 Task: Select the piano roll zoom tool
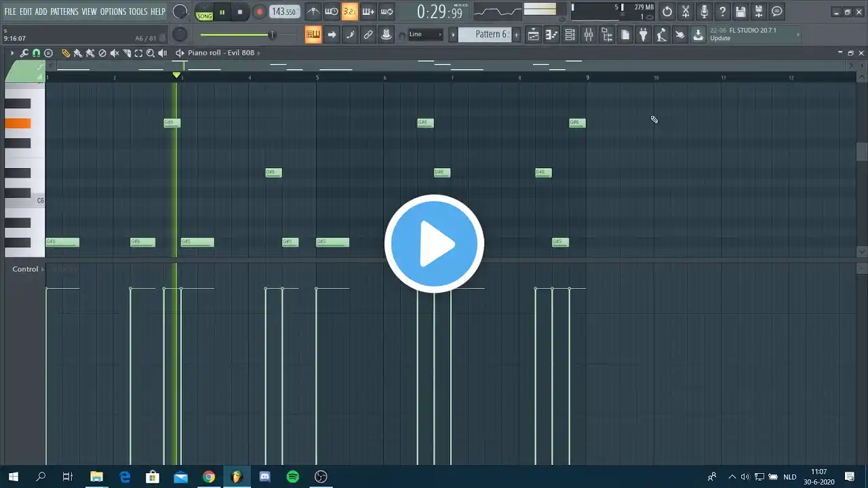pyautogui.click(x=151, y=53)
